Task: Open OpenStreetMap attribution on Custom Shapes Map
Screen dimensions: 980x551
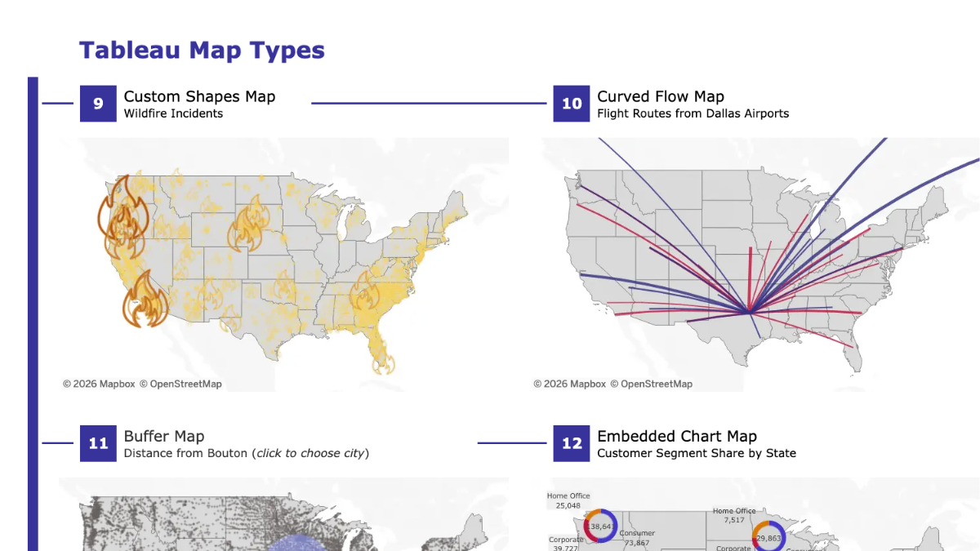Action: (180, 384)
